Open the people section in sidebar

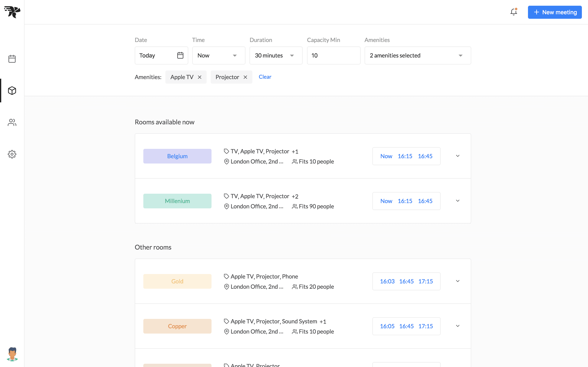pyautogui.click(x=12, y=122)
